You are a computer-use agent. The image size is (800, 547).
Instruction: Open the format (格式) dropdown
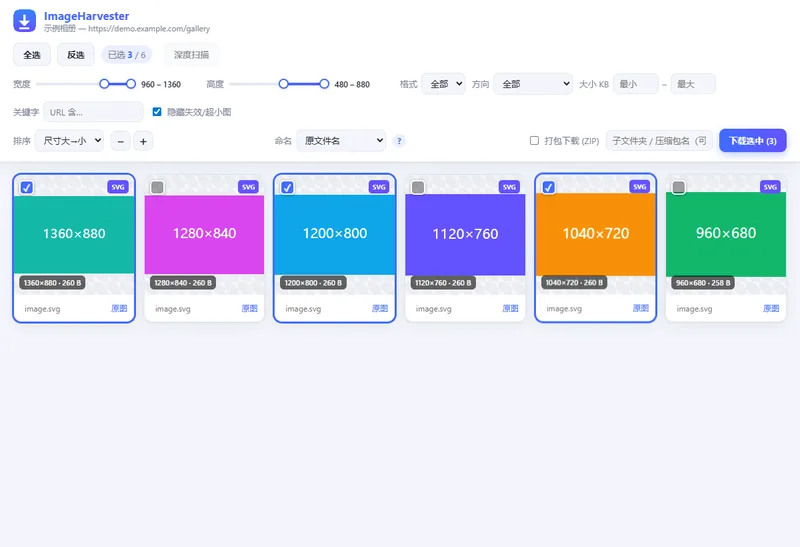click(x=443, y=84)
